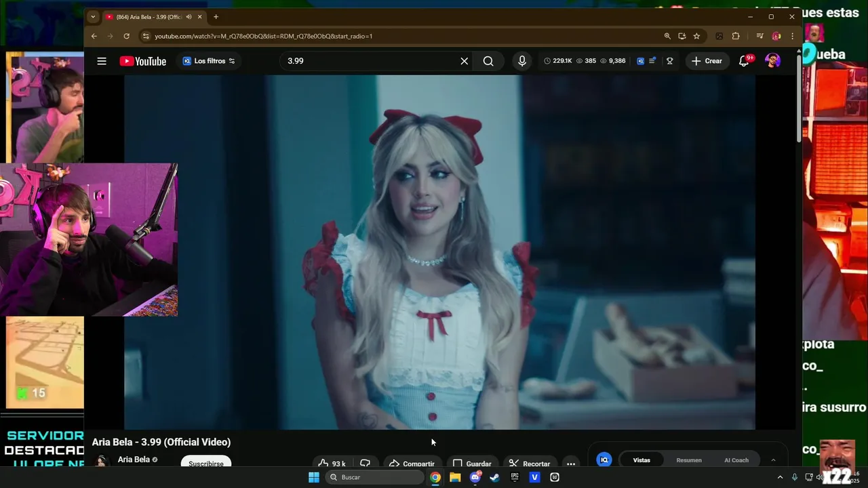Open the blue V app on taskbar
Viewport: 868px width, 488px height.
coord(535,477)
